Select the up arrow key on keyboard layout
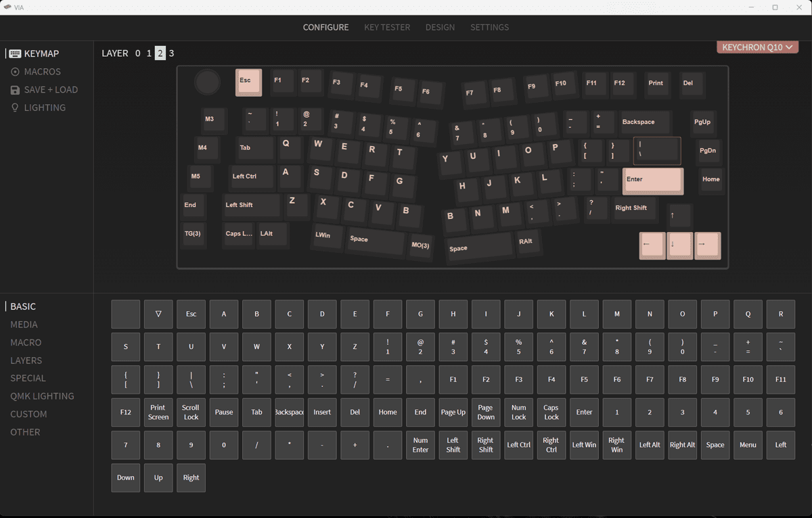Image resolution: width=812 pixels, height=518 pixels. pyautogui.click(x=679, y=216)
